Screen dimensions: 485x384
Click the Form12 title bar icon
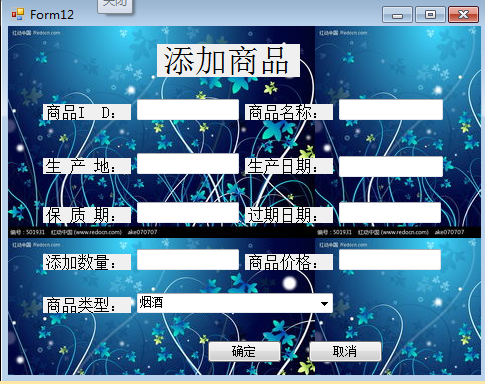pyautogui.click(x=18, y=14)
